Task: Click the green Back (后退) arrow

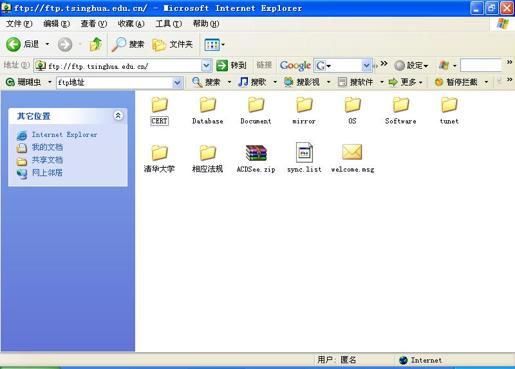Action: [13, 44]
